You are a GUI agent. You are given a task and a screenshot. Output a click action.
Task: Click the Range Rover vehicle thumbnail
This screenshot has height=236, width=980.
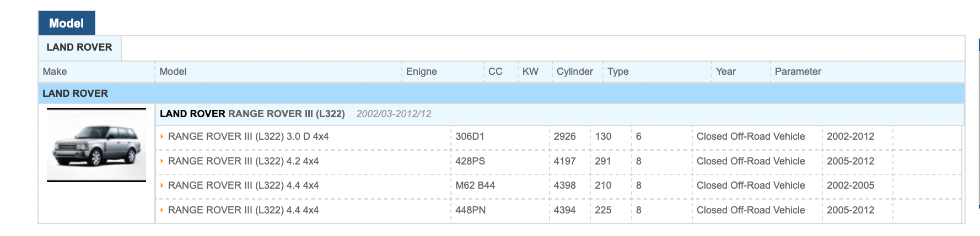(x=96, y=145)
